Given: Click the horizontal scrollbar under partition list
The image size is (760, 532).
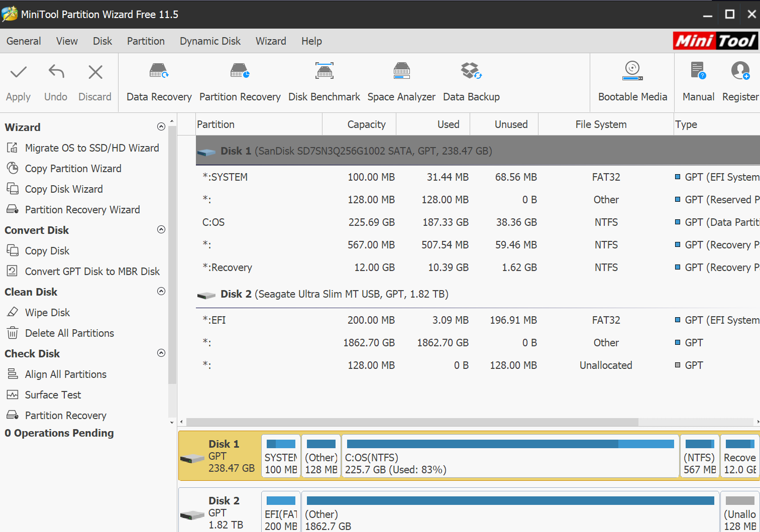Looking at the screenshot, I should (412, 422).
